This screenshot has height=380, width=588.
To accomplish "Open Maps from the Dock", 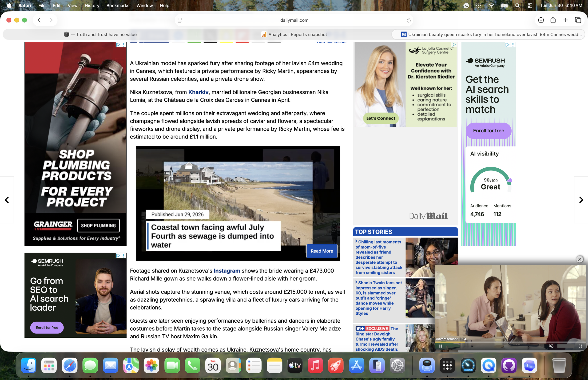I will pos(131,365).
